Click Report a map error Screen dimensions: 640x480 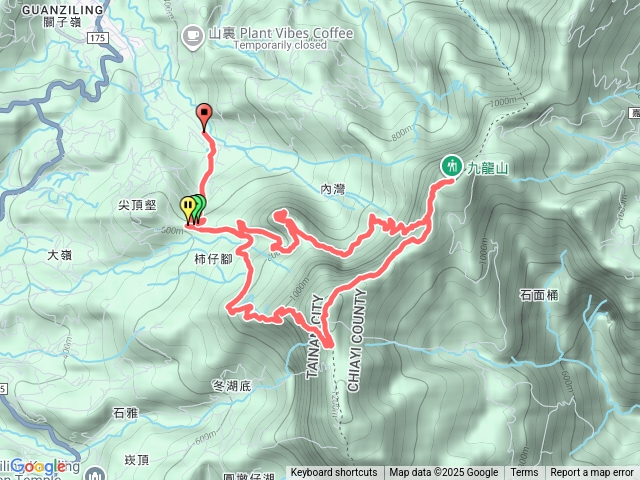tap(591, 473)
